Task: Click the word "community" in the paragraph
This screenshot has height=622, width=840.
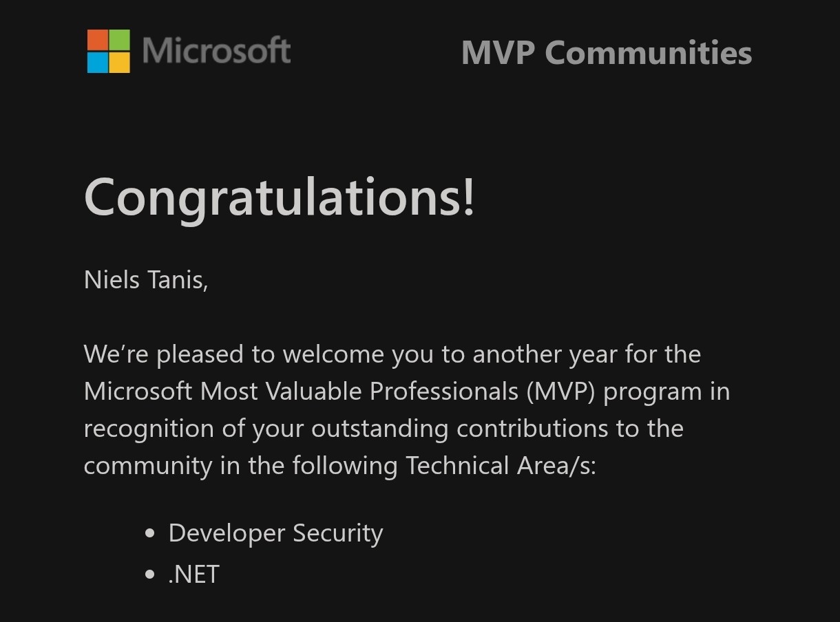Action: pos(148,467)
